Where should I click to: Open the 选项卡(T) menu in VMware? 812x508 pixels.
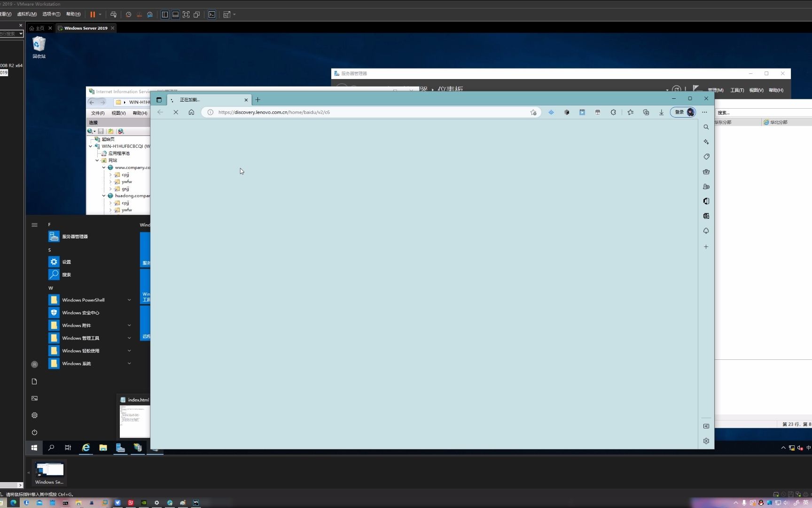tap(51, 14)
